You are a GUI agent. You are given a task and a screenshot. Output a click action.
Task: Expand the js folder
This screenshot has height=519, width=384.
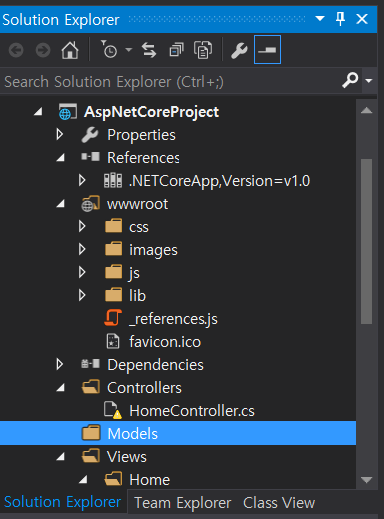coord(82,272)
